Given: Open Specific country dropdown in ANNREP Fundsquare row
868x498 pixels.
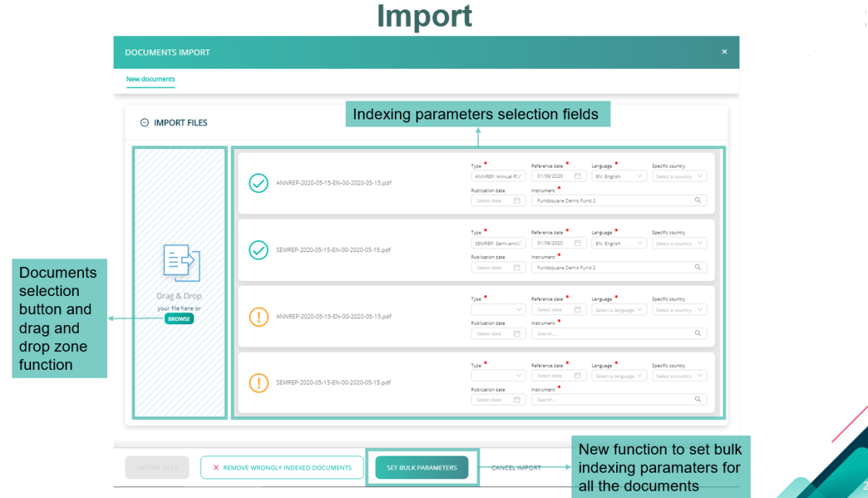Looking at the screenshot, I should 679,176.
